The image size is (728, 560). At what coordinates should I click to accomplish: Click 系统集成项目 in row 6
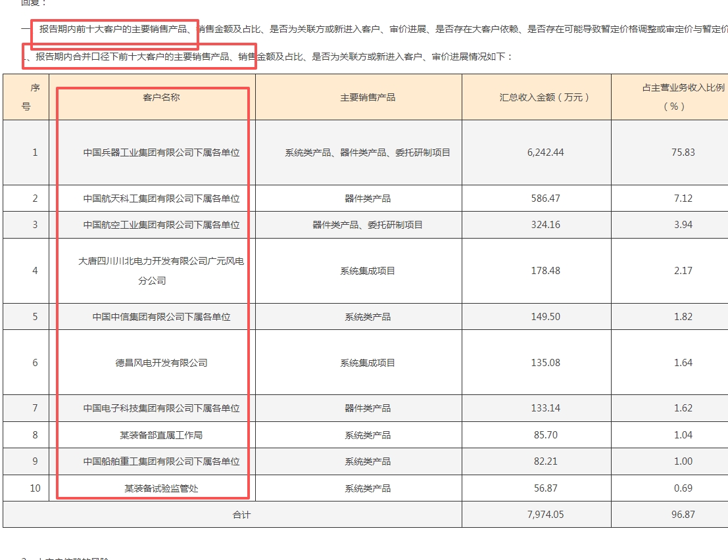pos(367,363)
